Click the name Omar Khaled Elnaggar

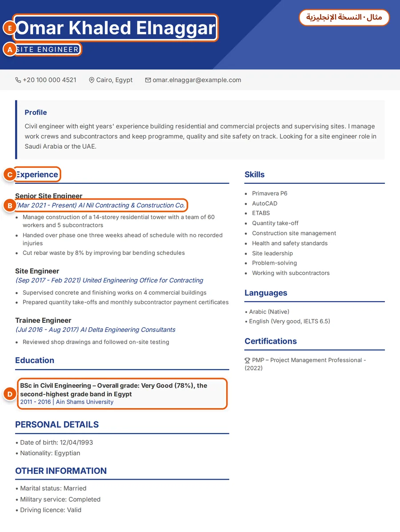pos(116,28)
